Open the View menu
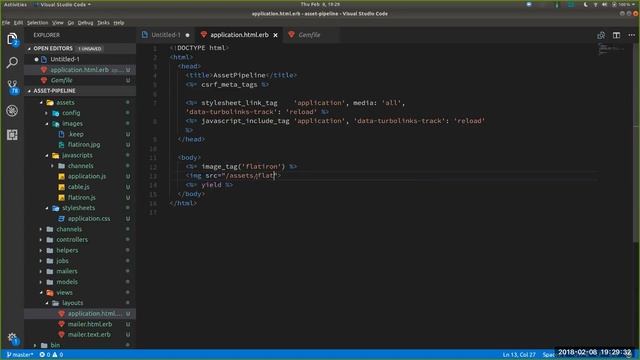This screenshot has height=360, width=640. pos(58,23)
